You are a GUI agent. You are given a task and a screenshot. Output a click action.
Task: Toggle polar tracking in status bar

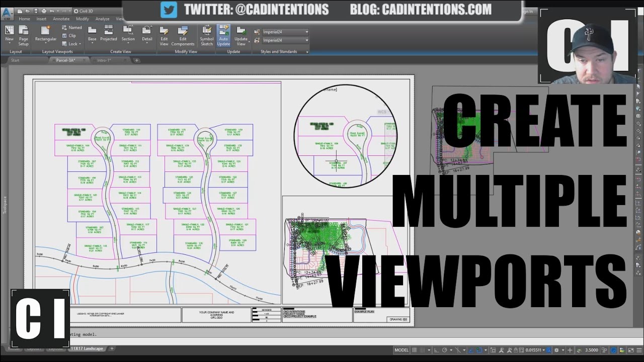tap(444, 350)
